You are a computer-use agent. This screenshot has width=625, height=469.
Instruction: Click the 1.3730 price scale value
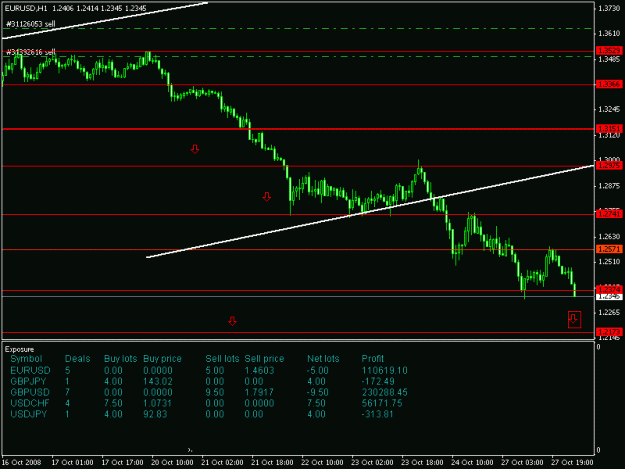[x=609, y=8]
